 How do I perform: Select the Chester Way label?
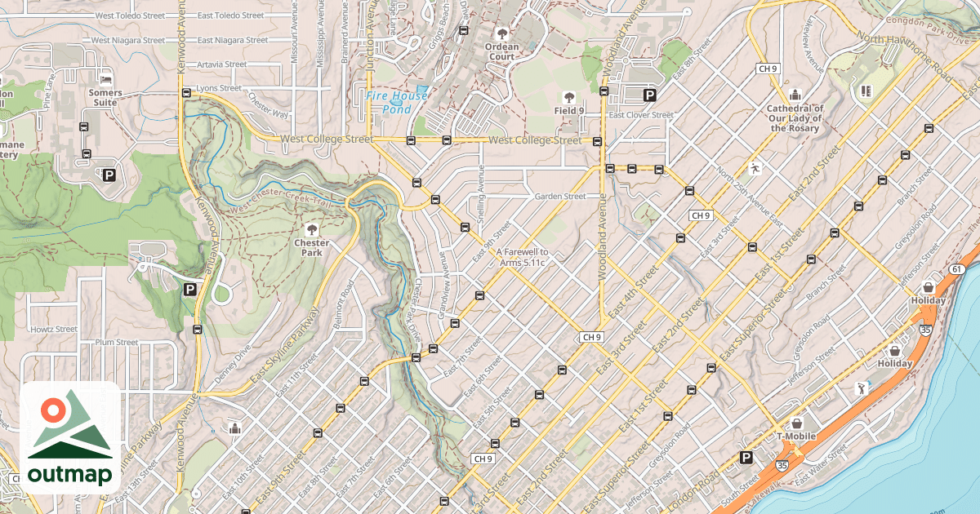[269, 105]
